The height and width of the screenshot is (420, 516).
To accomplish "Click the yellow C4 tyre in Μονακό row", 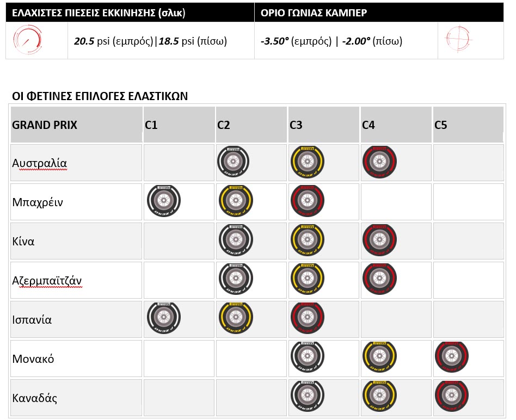I will click(x=379, y=357).
